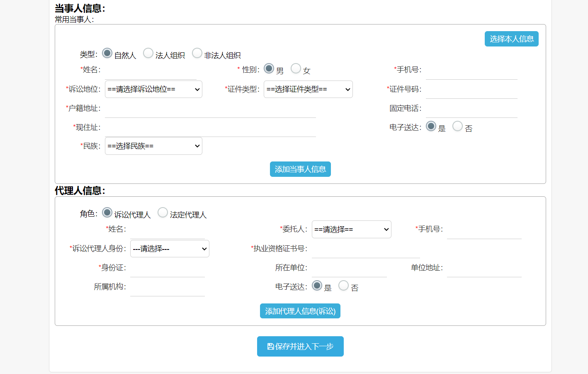This screenshot has height=374, width=588.
Task: Focus the agent 手机号 input field
Action: click(484, 230)
